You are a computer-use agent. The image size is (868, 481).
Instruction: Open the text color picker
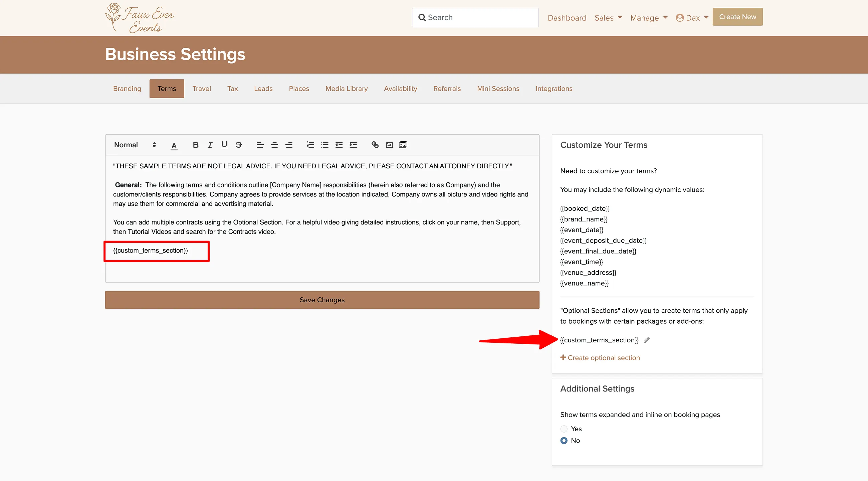click(x=174, y=145)
